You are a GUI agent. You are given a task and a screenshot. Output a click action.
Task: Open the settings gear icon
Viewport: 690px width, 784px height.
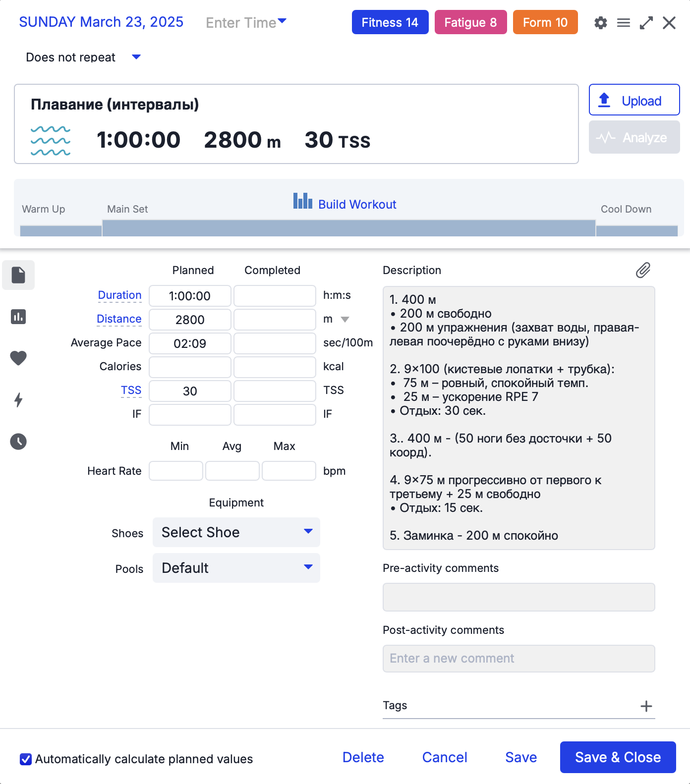[x=600, y=23]
